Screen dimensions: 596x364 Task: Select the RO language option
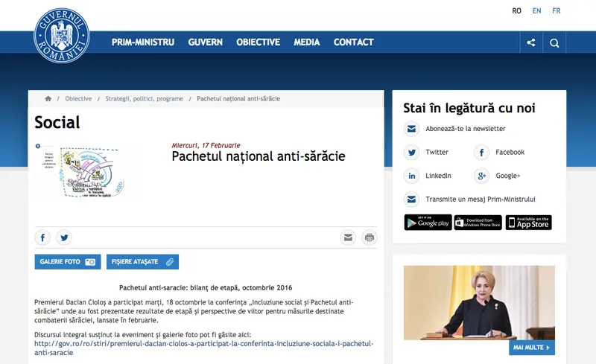pos(516,11)
